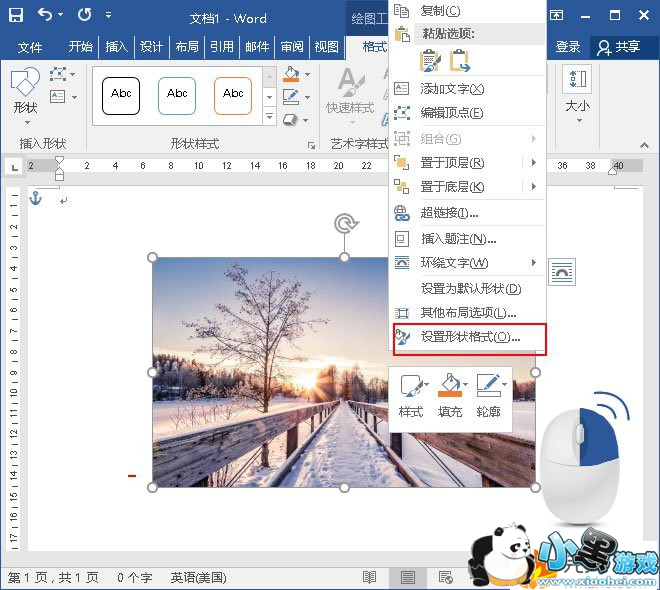Viewport: 660px width, 590px height.
Task: Click the rotation handle above the picture
Action: [x=345, y=222]
